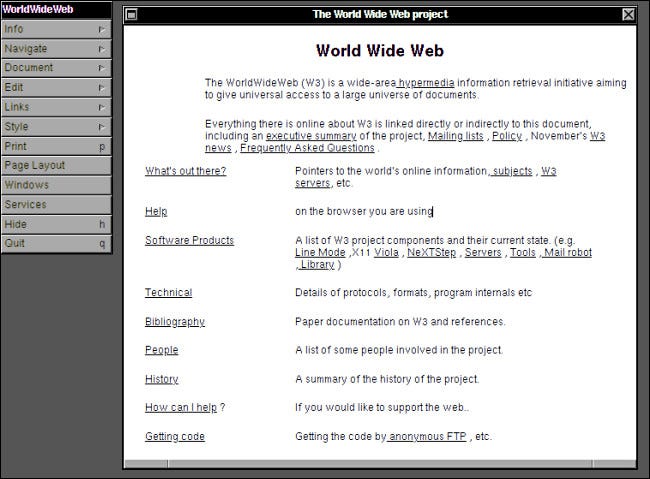Open the History link
650x479 pixels.
[162, 379]
